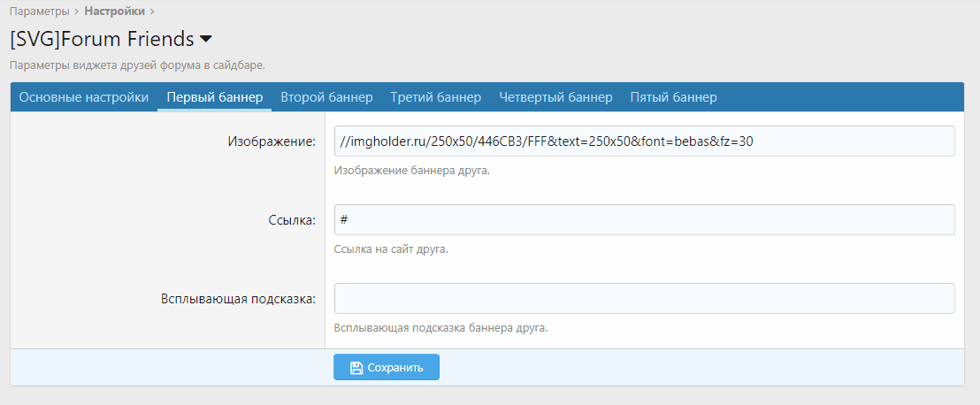Click into the Ссылка input field
Image resolution: width=980 pixels, height=405 pixels.
click(644, 220)
